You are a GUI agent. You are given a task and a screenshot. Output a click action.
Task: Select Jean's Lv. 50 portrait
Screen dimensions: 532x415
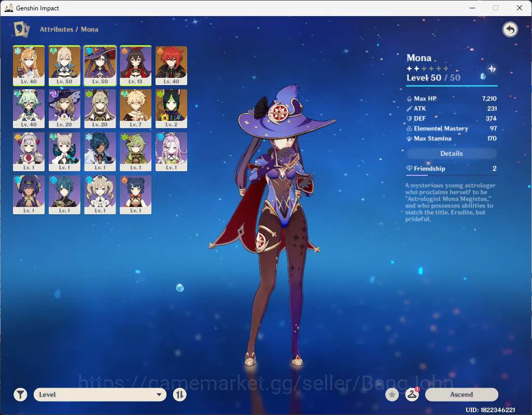click(64, 65)
